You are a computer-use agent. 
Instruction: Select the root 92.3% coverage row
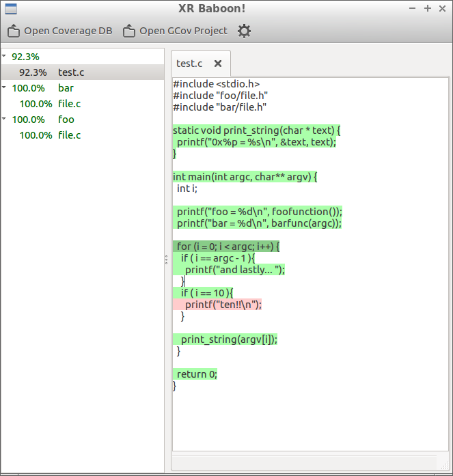point(83,57)
